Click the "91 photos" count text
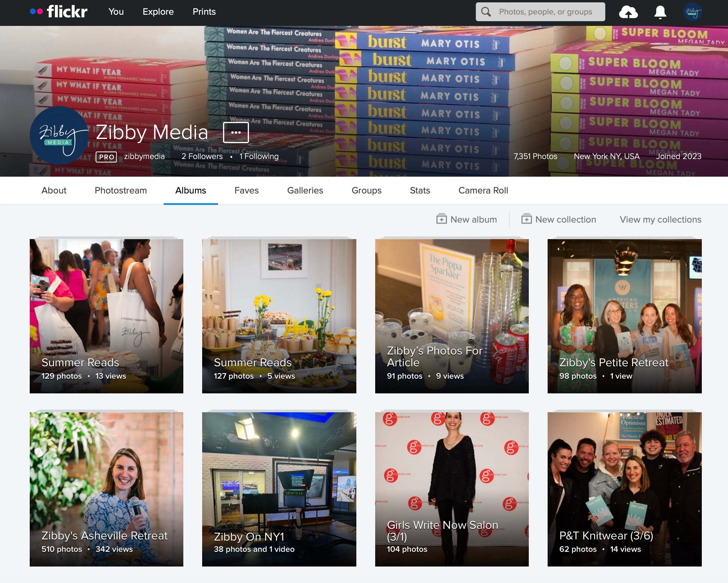Screen dimensions: 728x583 point(405,376)
